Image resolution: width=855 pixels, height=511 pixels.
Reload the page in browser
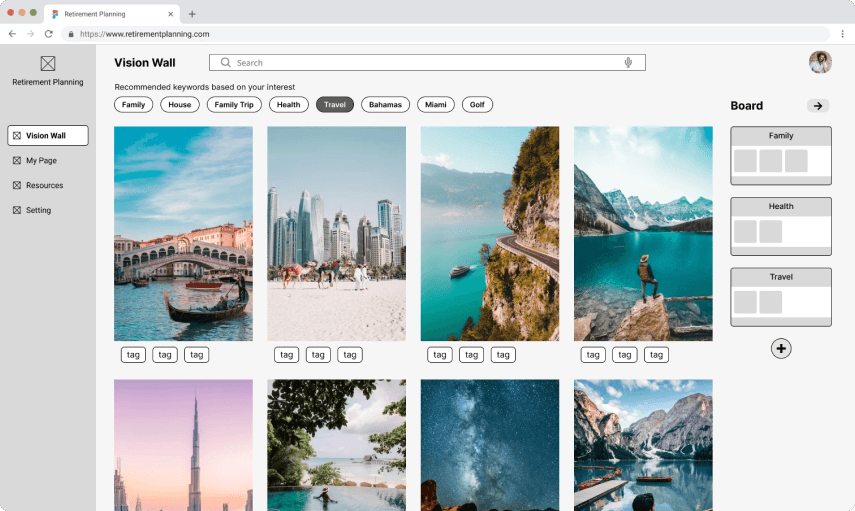[x=49, y=34]
